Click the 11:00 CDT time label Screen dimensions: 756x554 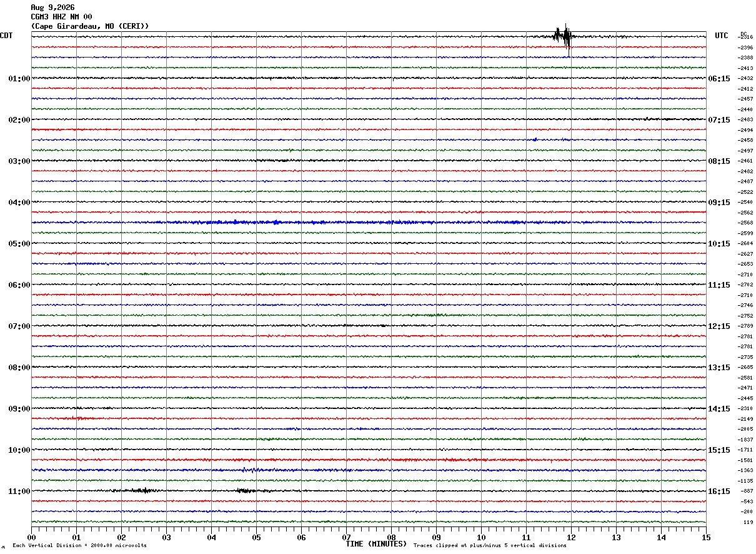click(19, 491)
